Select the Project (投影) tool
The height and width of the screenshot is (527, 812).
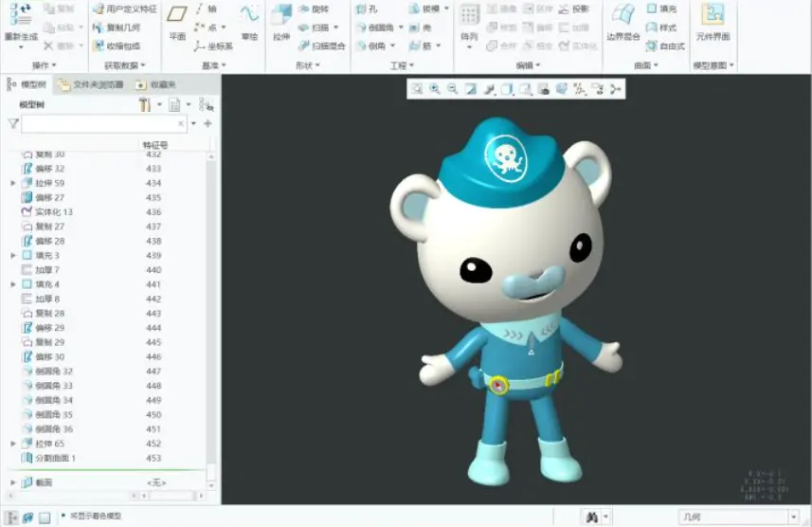click(574, 9)
